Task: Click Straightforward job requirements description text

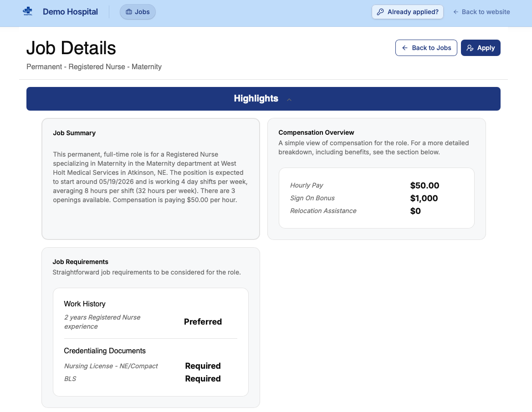Action: click(x=147, y=272)
